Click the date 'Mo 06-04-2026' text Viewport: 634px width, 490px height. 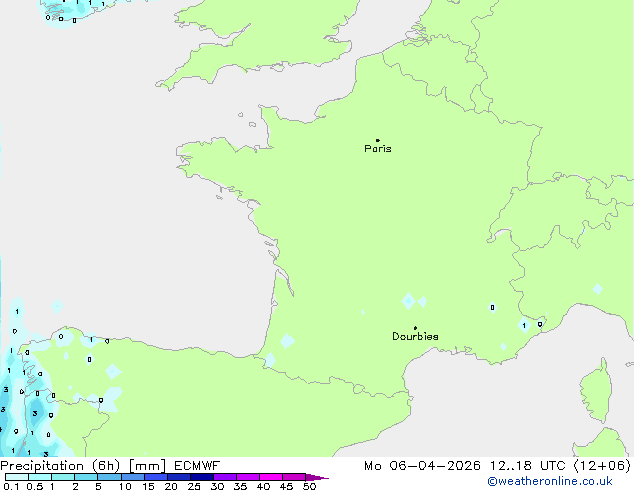pos(423,466)
